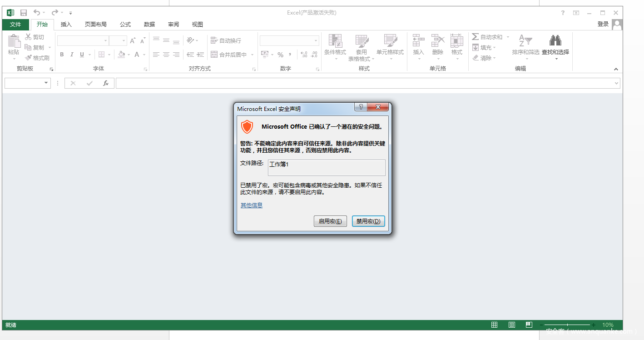Image resolution: width=644 pixels, height=340 pixels.
Task: Click the Copy (复制) icon
Action: [x=28, y=47]
